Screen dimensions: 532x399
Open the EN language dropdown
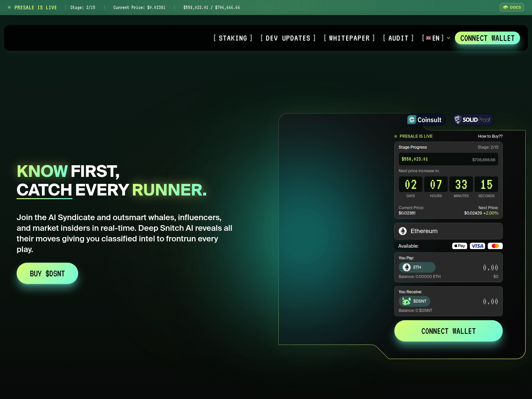point(436,38)
